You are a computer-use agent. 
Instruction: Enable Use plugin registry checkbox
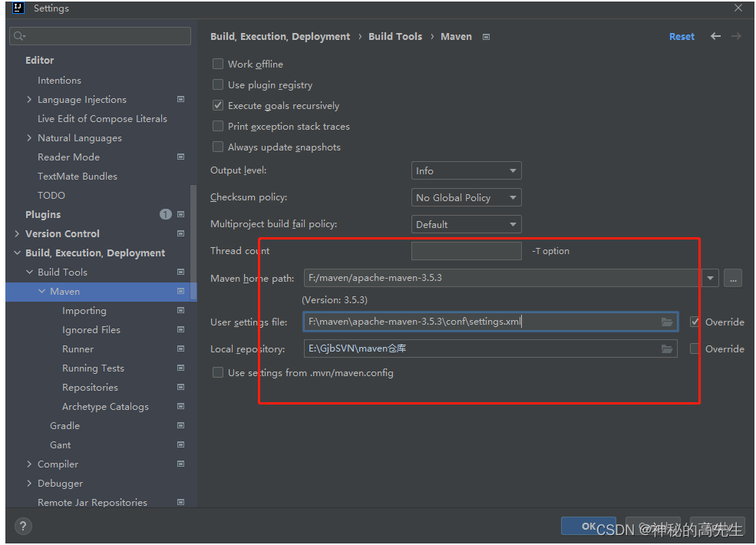[x=218, y=84]
